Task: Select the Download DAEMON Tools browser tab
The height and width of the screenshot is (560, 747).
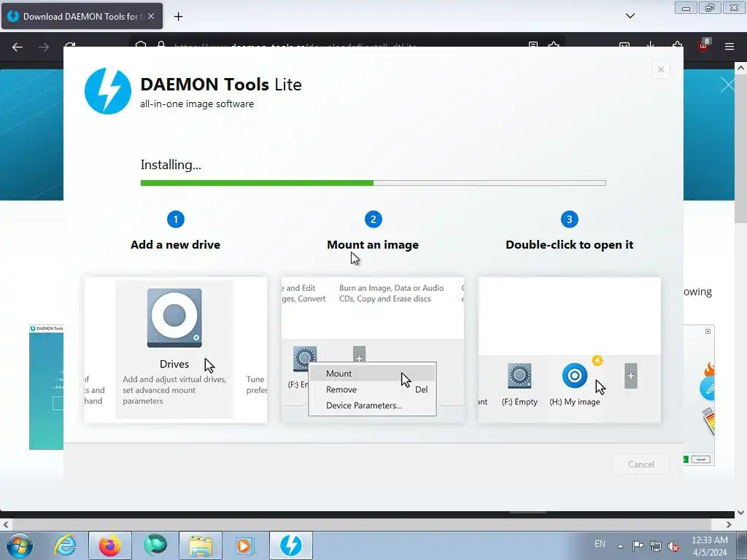Action: pos(82,16)
